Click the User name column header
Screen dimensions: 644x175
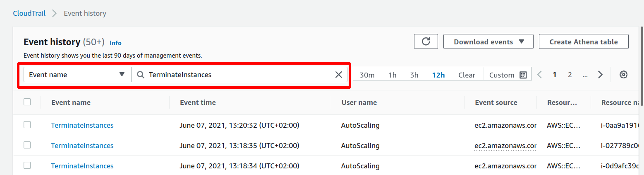pos(359,102)
